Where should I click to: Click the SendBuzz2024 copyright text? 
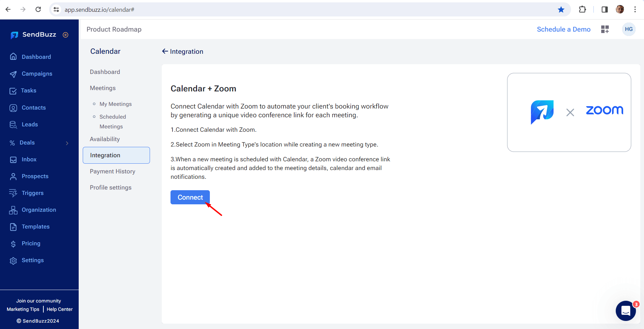38,321
